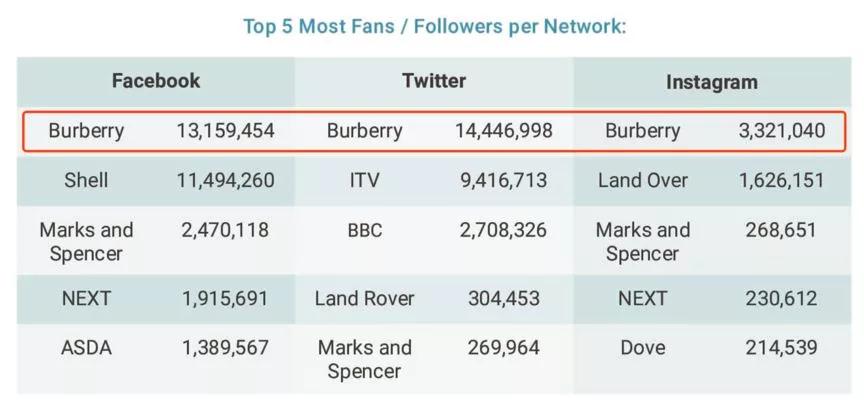Click the 14,446,998 follower count

pos(503,131)
